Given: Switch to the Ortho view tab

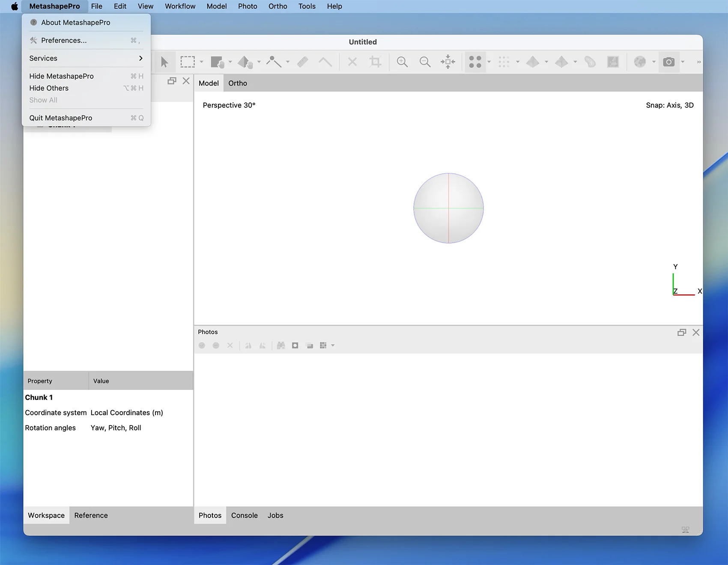Looking at the screenshot, I should 238,83.
